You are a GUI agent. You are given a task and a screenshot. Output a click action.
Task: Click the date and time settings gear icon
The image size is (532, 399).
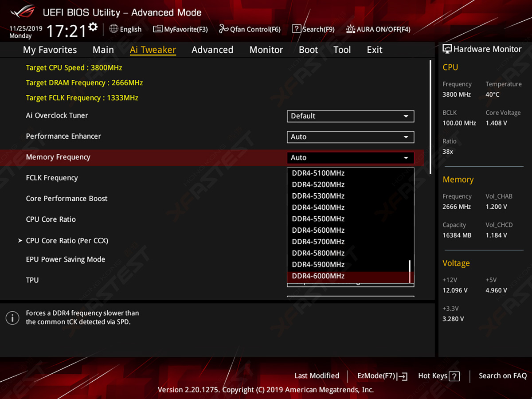pos(93,27)
